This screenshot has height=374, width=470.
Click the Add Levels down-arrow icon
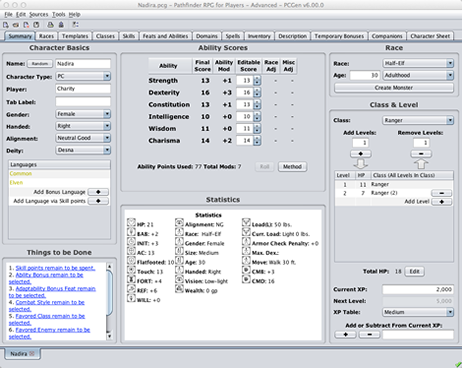tap(360, 164)
